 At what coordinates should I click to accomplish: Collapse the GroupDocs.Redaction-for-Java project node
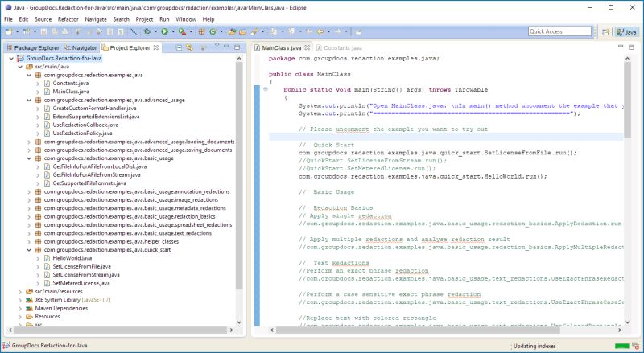[x=11, y=58]
